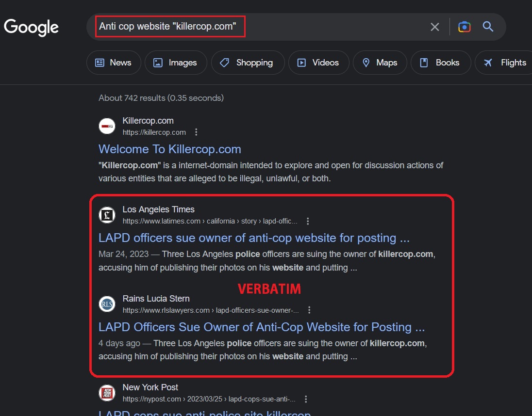Open the Los Angeles Times article link
532x416 pixels.
point(254,238)
